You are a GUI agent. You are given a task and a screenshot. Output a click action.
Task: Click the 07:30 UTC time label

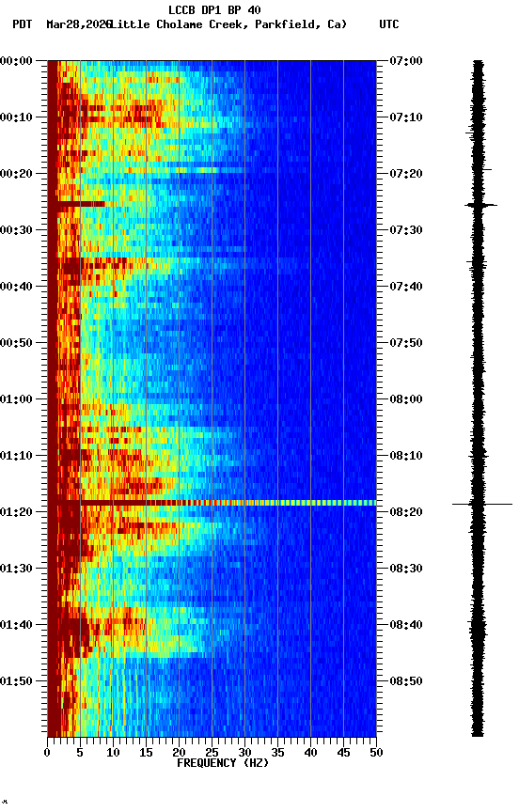(406, 230)
